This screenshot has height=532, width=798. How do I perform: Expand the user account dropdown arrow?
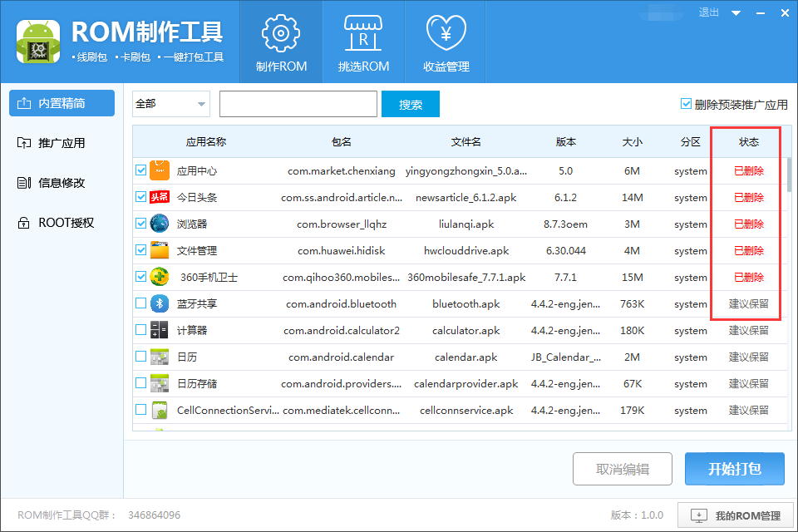click(735, 12)
